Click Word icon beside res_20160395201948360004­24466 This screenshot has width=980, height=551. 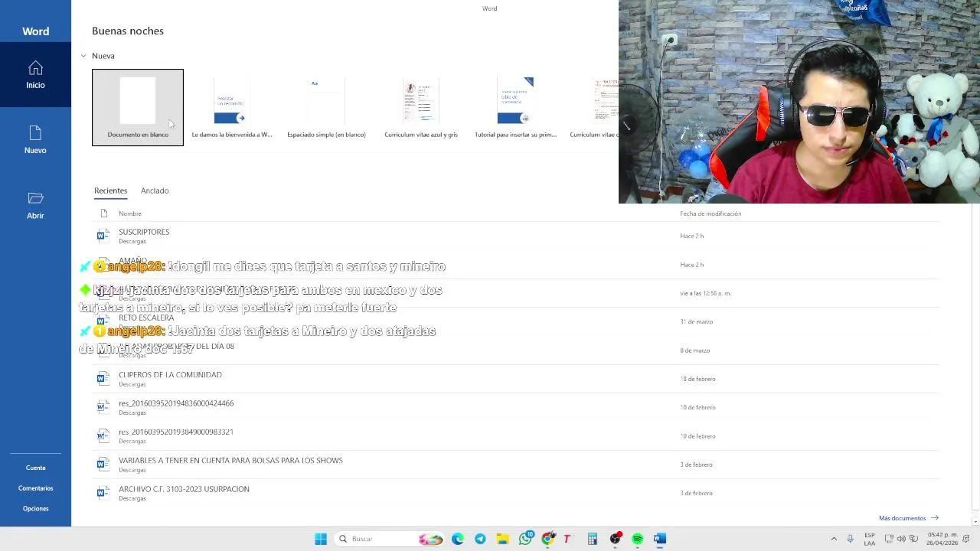click(x=103, y=407)
